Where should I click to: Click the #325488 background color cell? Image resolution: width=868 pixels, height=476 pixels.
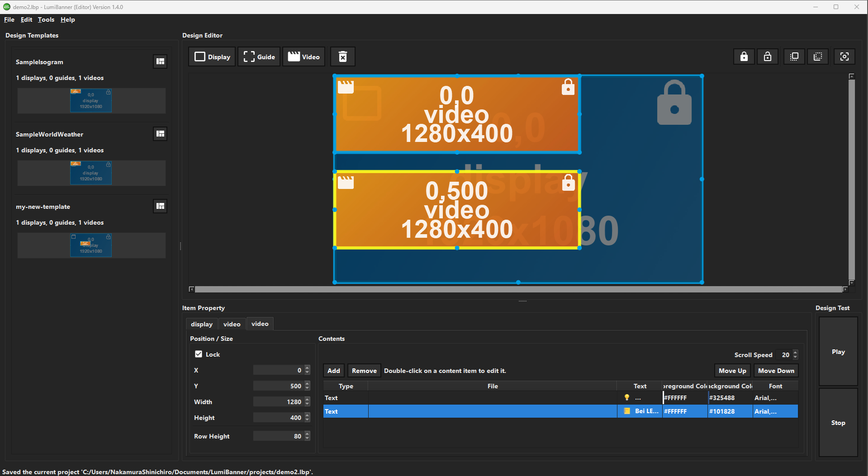click(x=729, y=398)
